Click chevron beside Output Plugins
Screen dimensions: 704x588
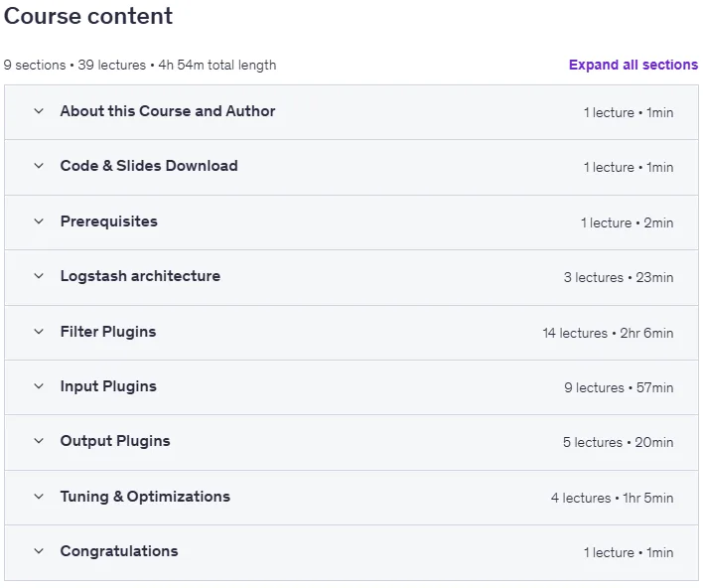pos(39,441)
